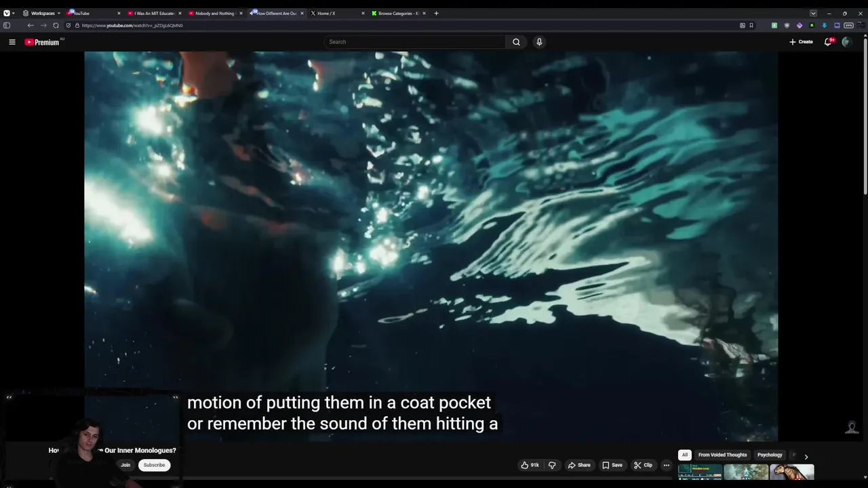Save the video to a playlist
The width and height of the screenshot is (868, 488).
pyautogui.click(x=612, y=465)
